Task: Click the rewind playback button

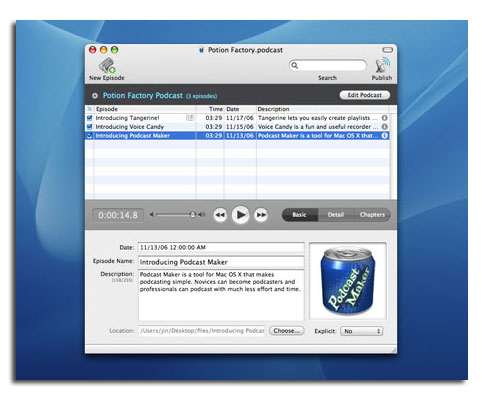Action: coord(220,215)
